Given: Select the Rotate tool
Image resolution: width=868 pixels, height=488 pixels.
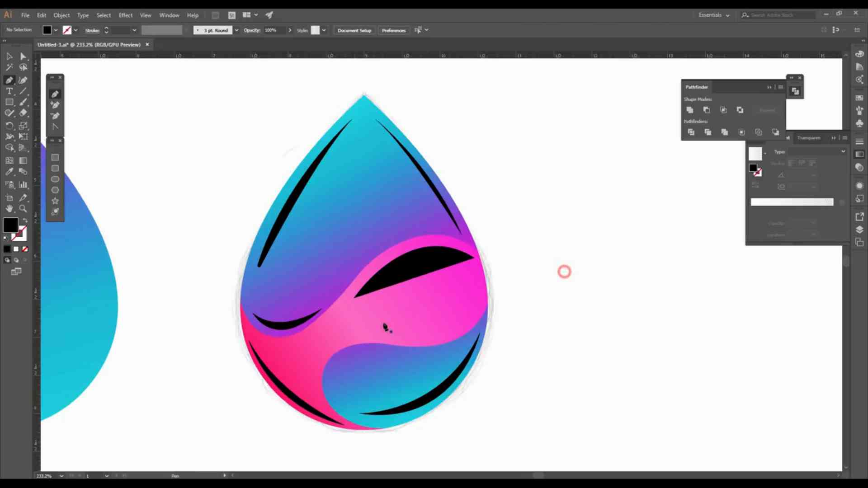Looking at the screenshot, I should click(x=9, y=126).
